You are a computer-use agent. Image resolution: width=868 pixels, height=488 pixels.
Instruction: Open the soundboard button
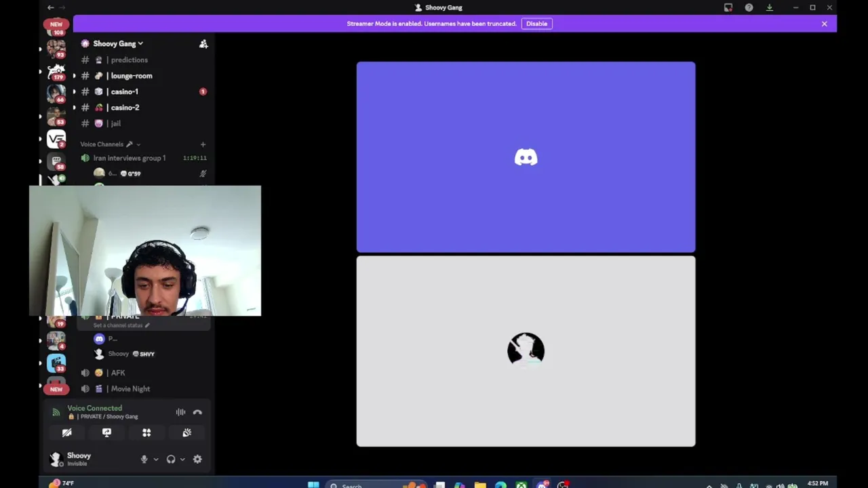(186, 432)
